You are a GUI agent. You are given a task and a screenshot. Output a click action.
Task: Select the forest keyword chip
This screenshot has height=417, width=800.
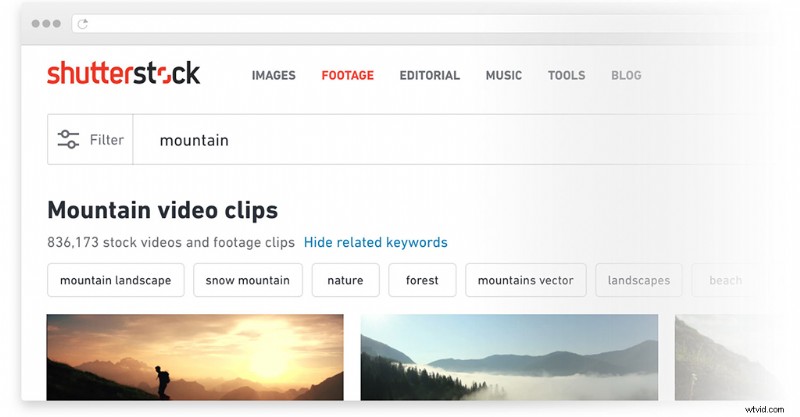[422, 280]
